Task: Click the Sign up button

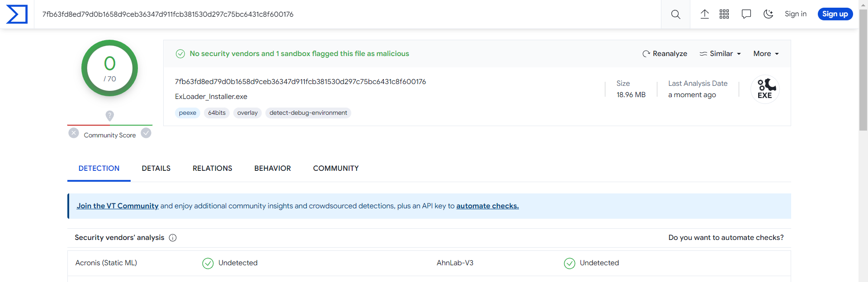Action: 835,14
